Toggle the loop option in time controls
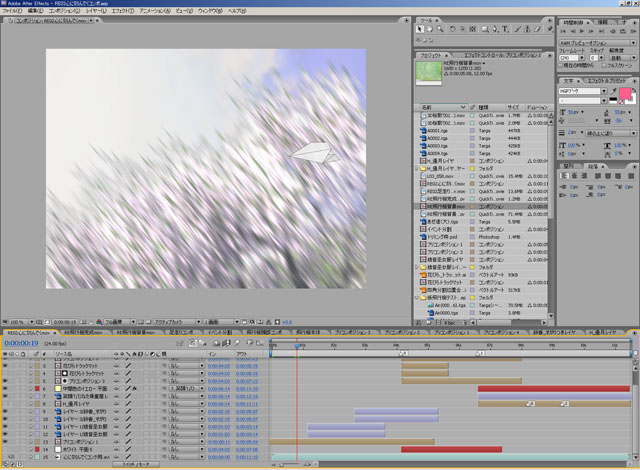The height and width of the screenshot is (470, 640). 623,31
